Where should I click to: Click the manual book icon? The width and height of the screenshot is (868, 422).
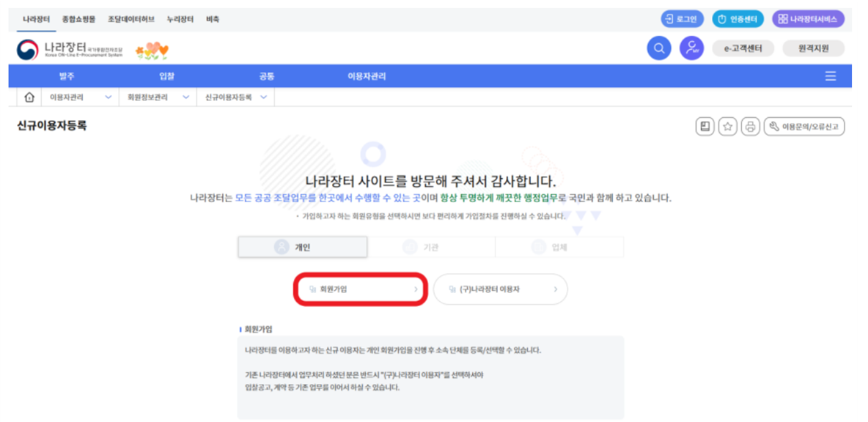(705, 125)
